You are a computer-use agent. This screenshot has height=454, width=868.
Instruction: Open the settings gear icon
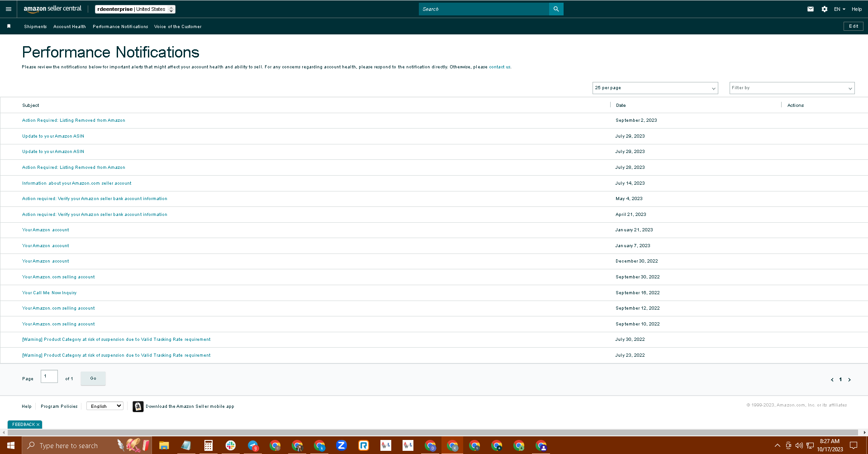(x=825, y=9)
